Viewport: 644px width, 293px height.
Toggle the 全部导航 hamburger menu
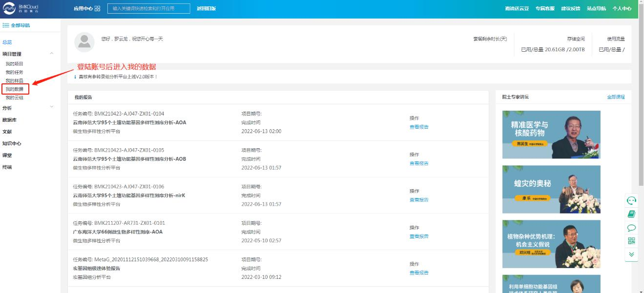(16, 25)
